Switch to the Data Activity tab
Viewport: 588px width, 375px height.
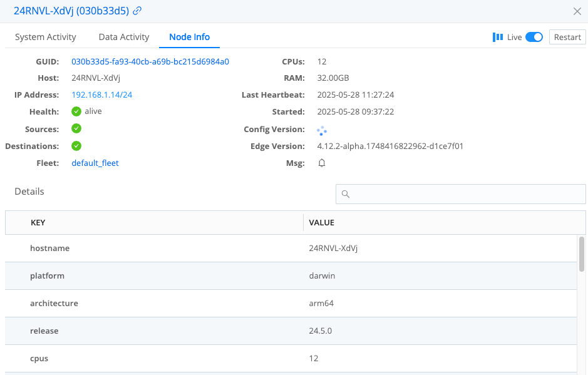pos(123,37)
